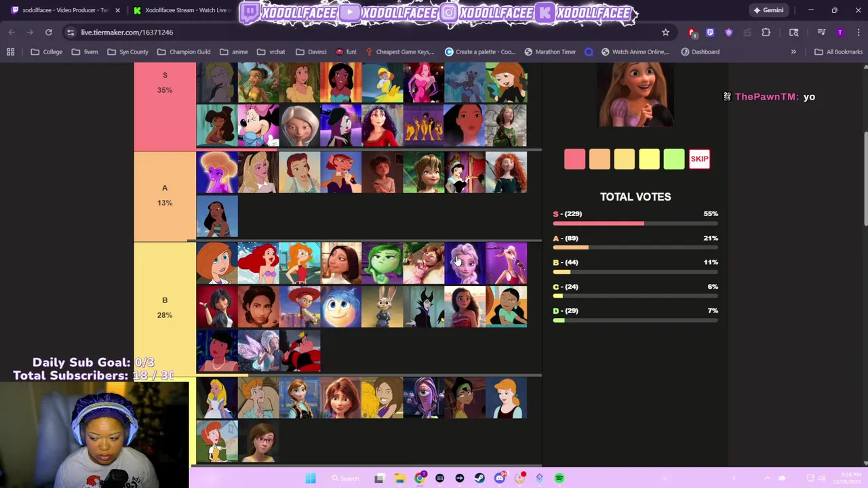This screenshot has height=488, width=868.
Task: Open the Cheapest Game Keys bookmark
Action: click(x=399, y=52)
